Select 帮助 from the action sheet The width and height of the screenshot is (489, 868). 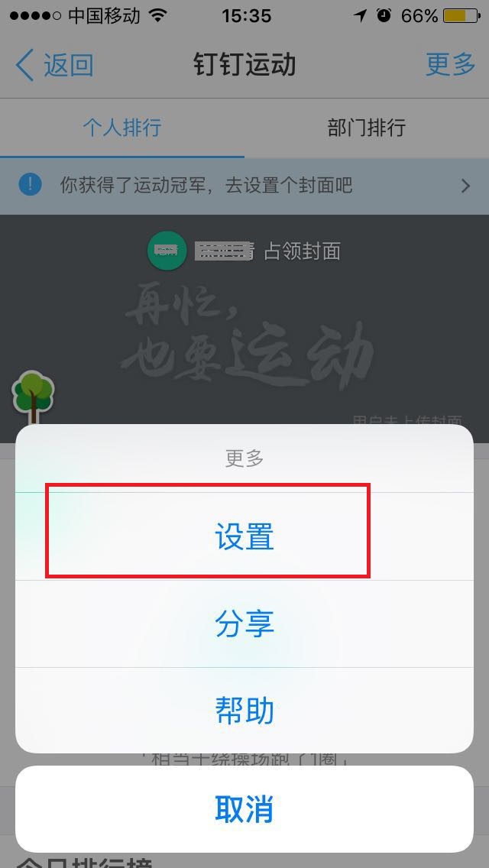[x=244, y=711]
